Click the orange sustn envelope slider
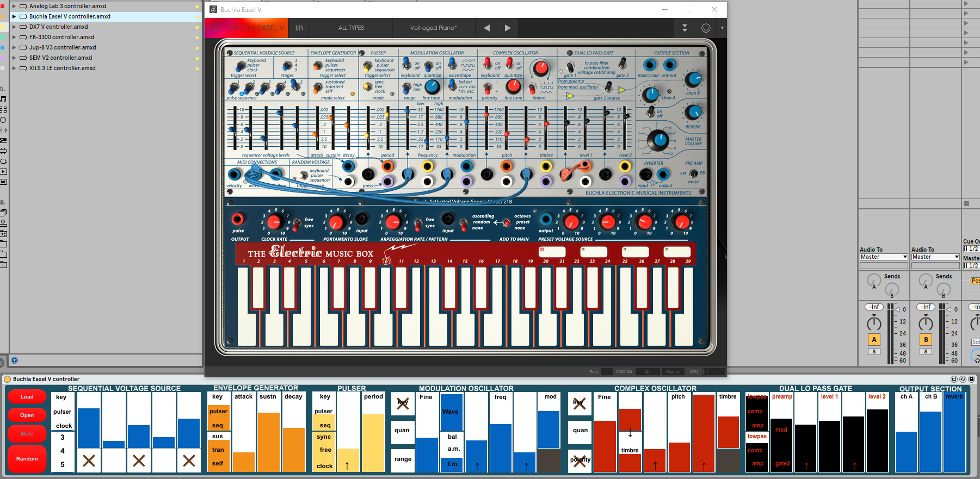The width and height of the screenshot is (980, 479). pos(268,440)
